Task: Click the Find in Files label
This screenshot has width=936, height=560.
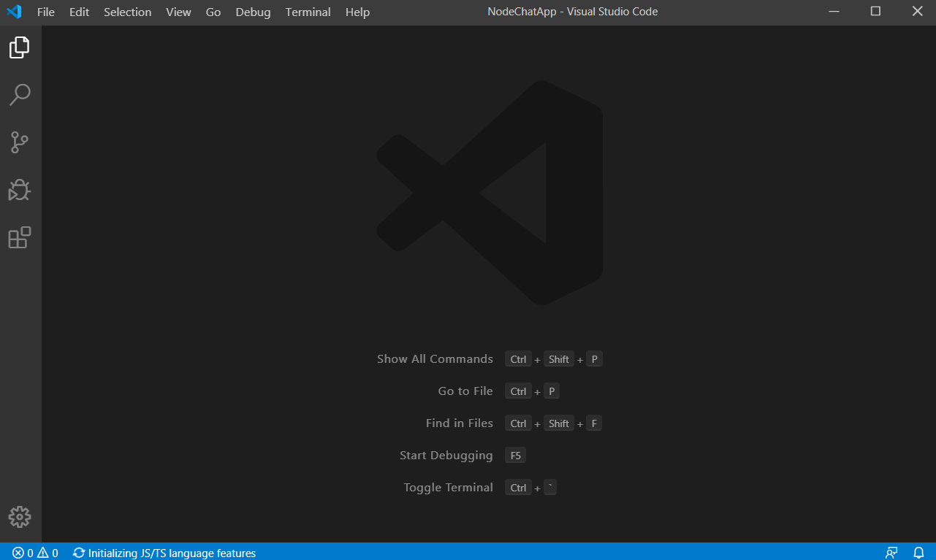Action: (460, 423)
